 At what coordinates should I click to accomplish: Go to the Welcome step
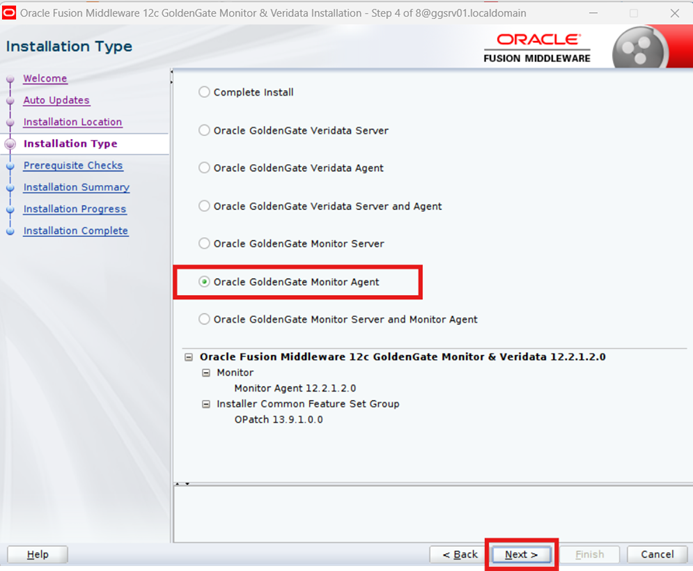(45, 78)
